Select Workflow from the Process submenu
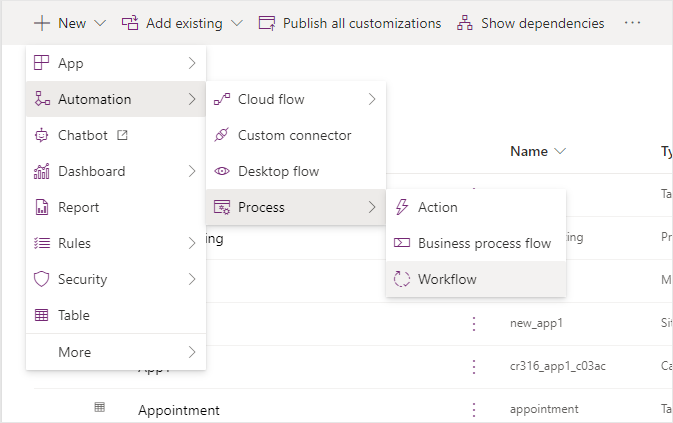Image resolution: width=673 pixels, height=423 pixels. coord(447,279)
